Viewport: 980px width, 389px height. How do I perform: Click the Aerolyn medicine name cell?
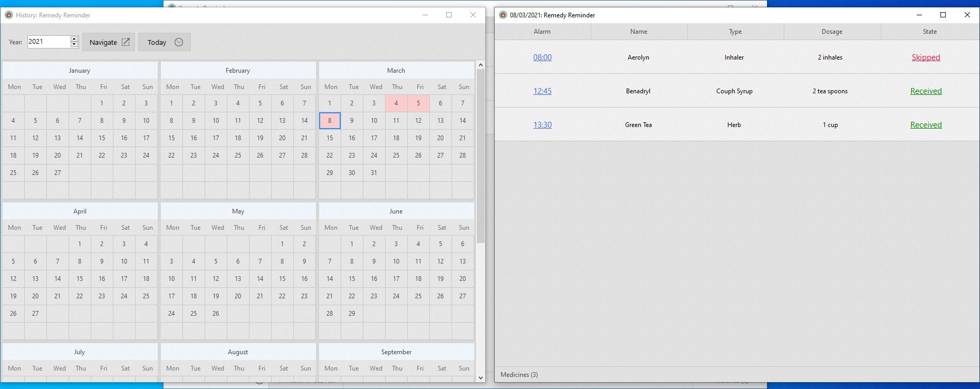pos(638,57)
